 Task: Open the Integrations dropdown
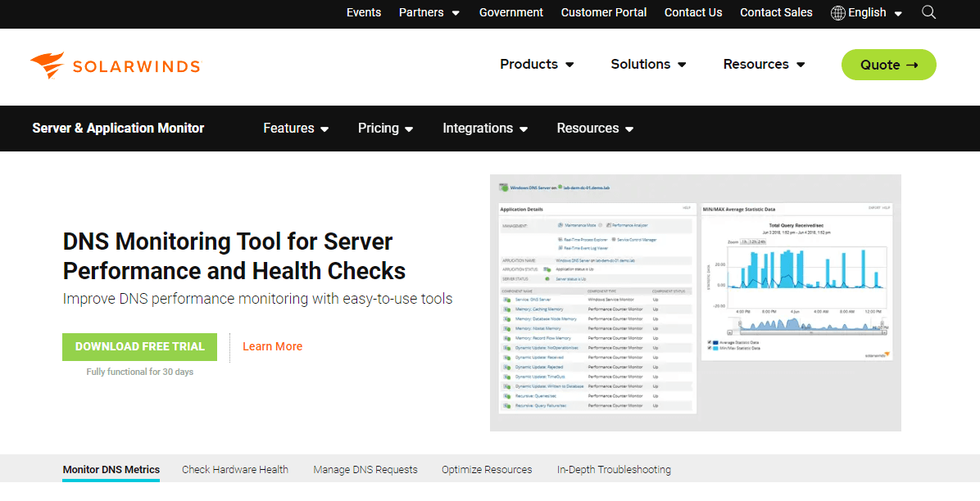tap(485, 128)
